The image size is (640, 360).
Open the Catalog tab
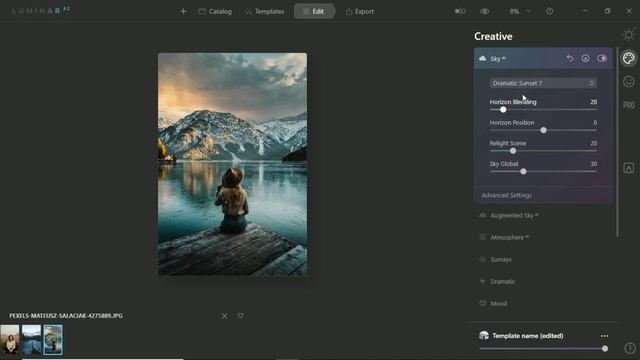[x=215, y=11]
